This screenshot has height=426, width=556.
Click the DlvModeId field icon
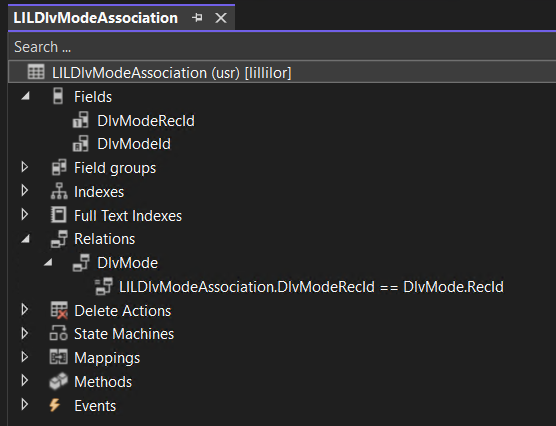tap(80, 143)
